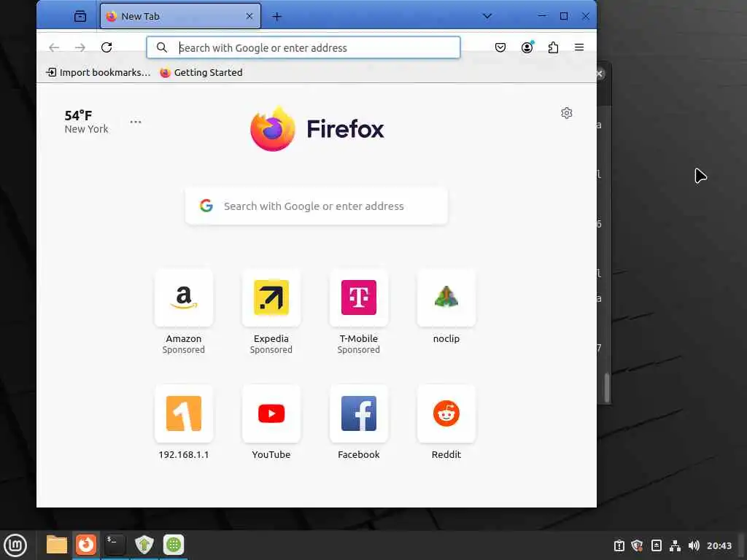Open the Terminal from the taskbar
Image resolution: width=747 pixels, height=560 pixels.
click(x=115, y=545)
